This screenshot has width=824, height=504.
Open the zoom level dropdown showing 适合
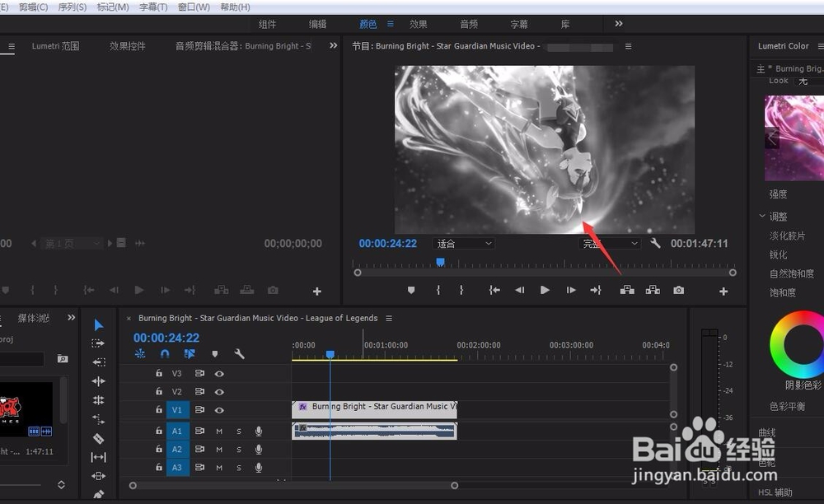point(463,244)
